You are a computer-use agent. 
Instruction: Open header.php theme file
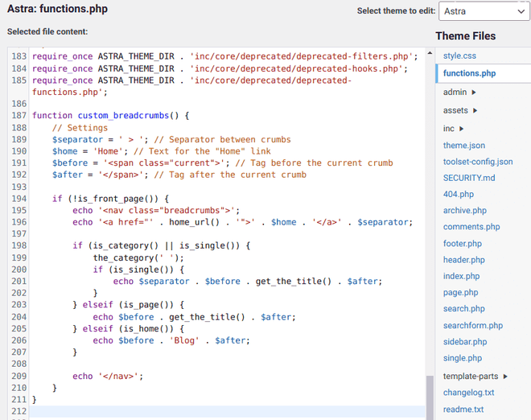click(464, 260)
